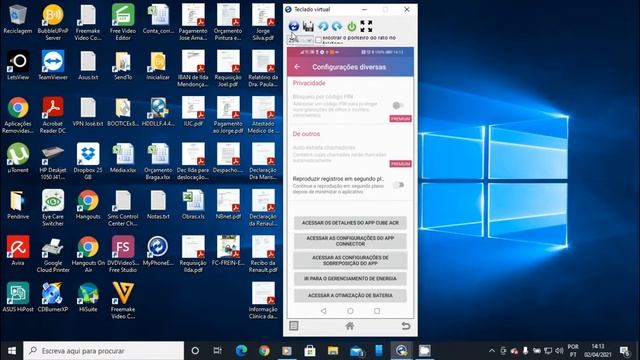Image resolution: width=640 pixels, height=360 pixels.
Task: Open File Explorer from the taskbar
Action: 333,351
